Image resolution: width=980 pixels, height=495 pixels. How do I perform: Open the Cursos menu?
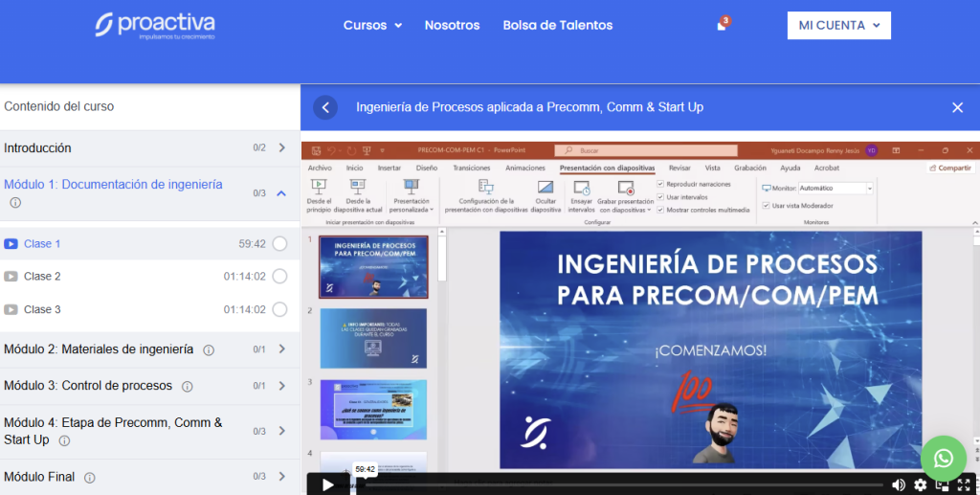[x=372, y=26]
